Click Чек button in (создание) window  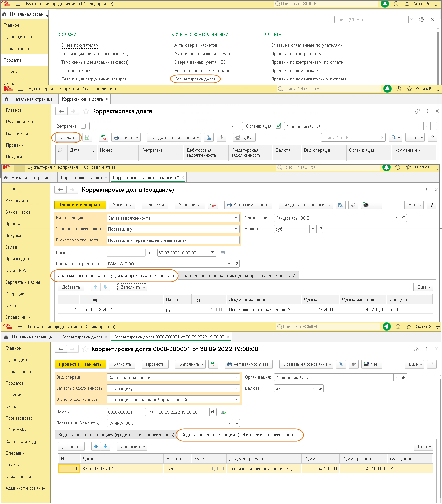(x=371, y=205)
